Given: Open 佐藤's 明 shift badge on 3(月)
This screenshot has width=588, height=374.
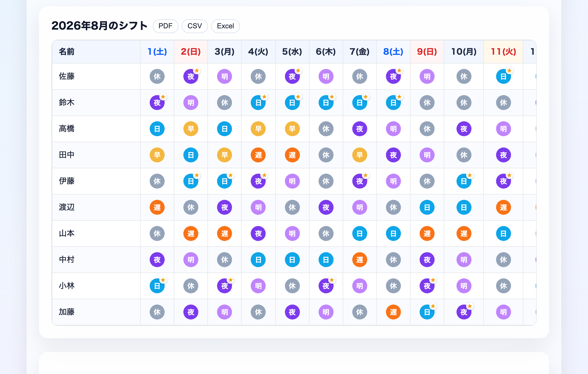Looking at the screenshot, I should click(x=225, y=76).
